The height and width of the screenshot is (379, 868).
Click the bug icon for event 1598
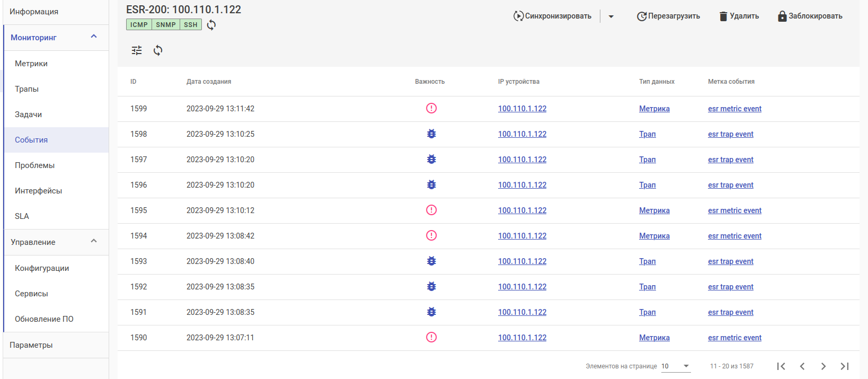431,134
